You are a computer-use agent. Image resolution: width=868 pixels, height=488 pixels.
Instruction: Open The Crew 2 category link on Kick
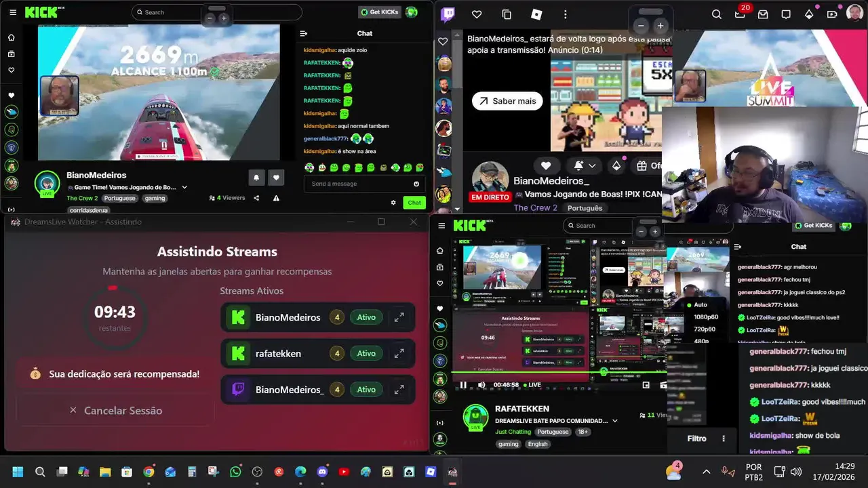pyautogui.click(x=82, y=198)
